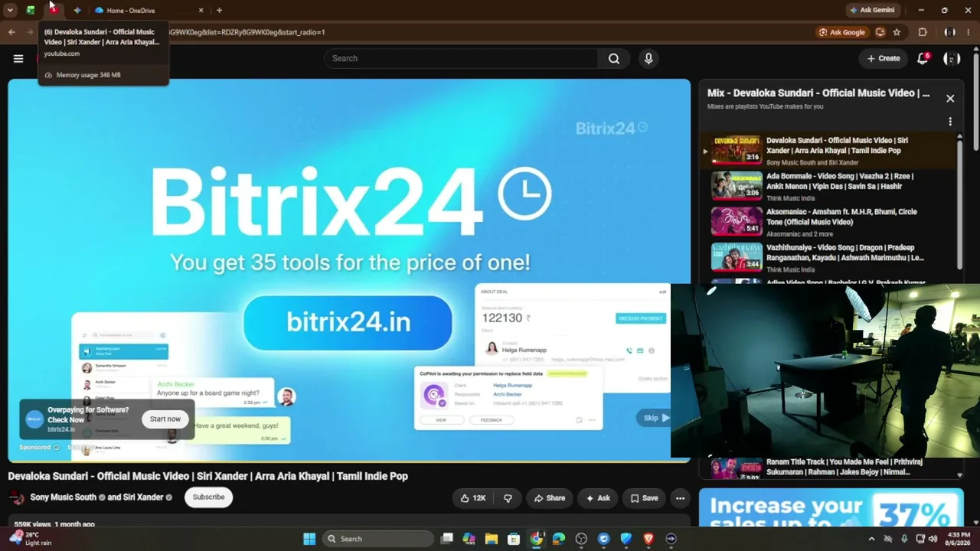Click the install app icon in address bar
980x551 pixels.
tap(880, 32)
